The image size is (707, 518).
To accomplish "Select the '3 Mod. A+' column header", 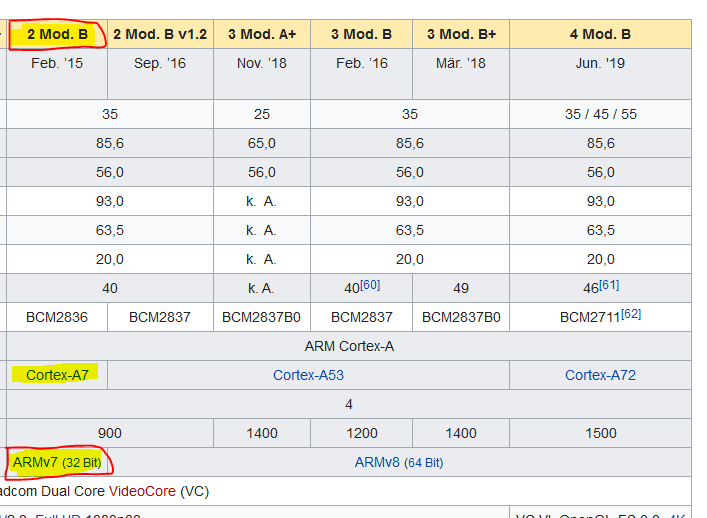I will coord(262,34).
